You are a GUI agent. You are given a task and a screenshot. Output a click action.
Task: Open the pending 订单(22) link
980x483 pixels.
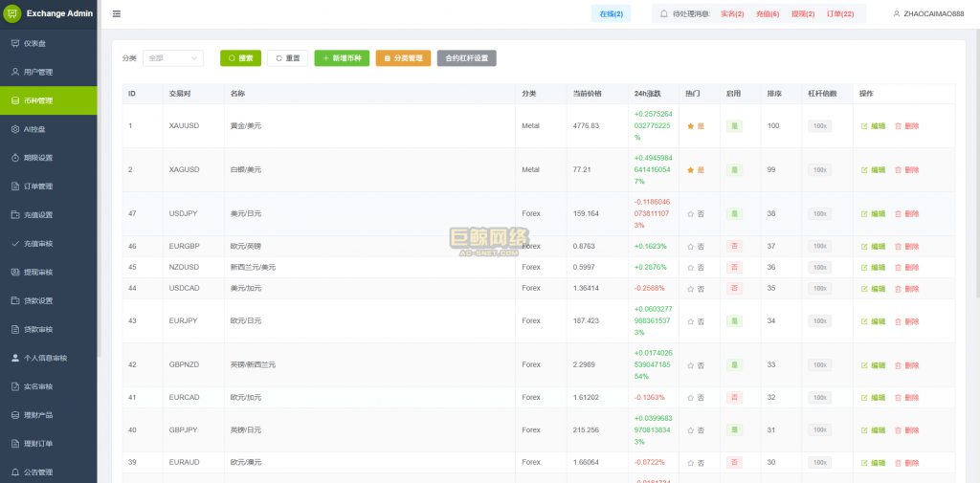840,13
